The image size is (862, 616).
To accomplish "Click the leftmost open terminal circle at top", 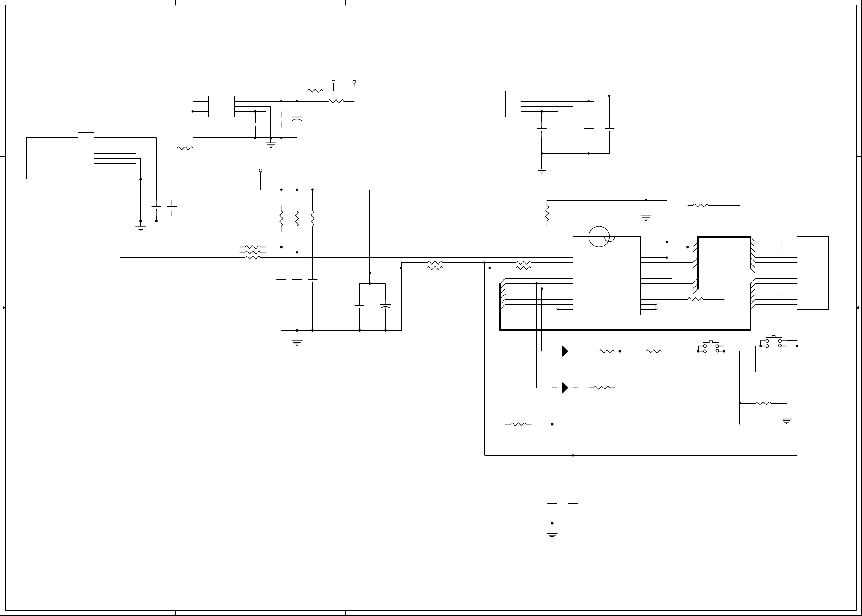I will pos(333,82).
